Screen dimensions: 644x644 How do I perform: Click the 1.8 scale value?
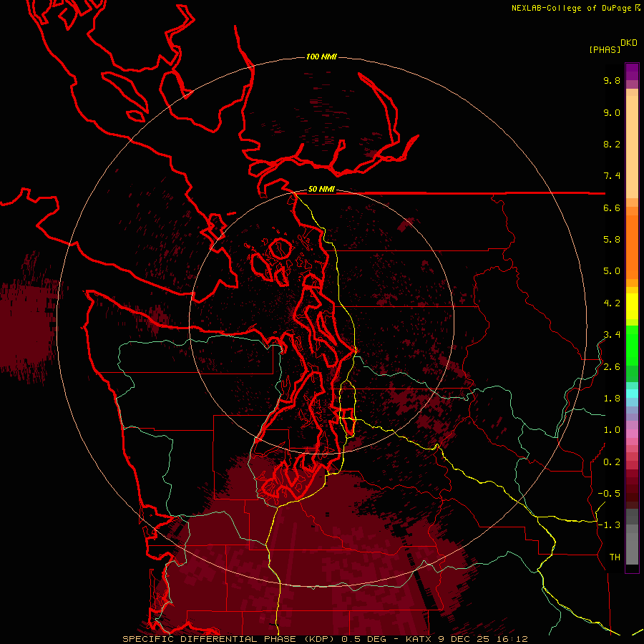point(612,399)
